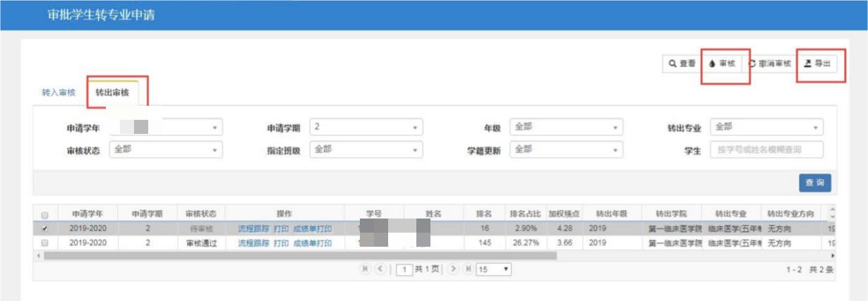
Task: Jump to the last page of results
Action: 467,269
